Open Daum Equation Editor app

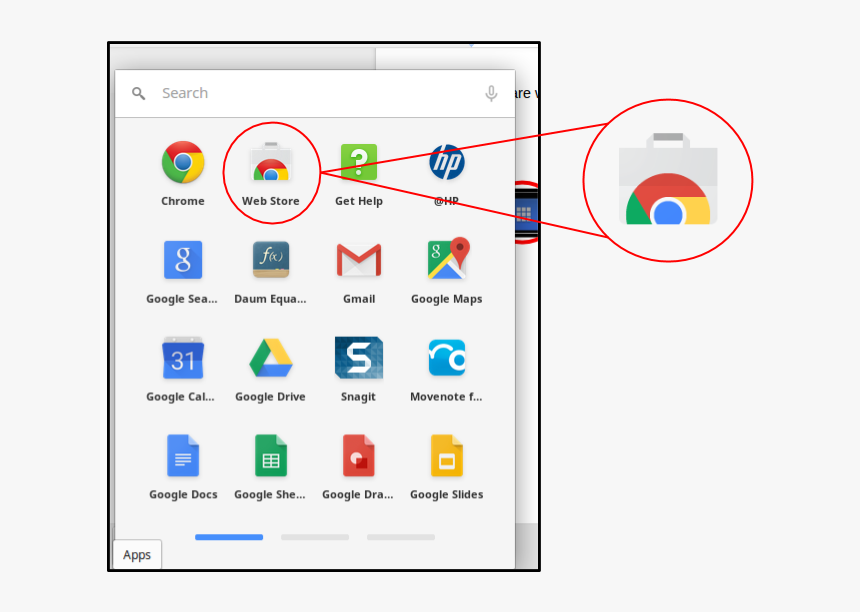(271, 259)
